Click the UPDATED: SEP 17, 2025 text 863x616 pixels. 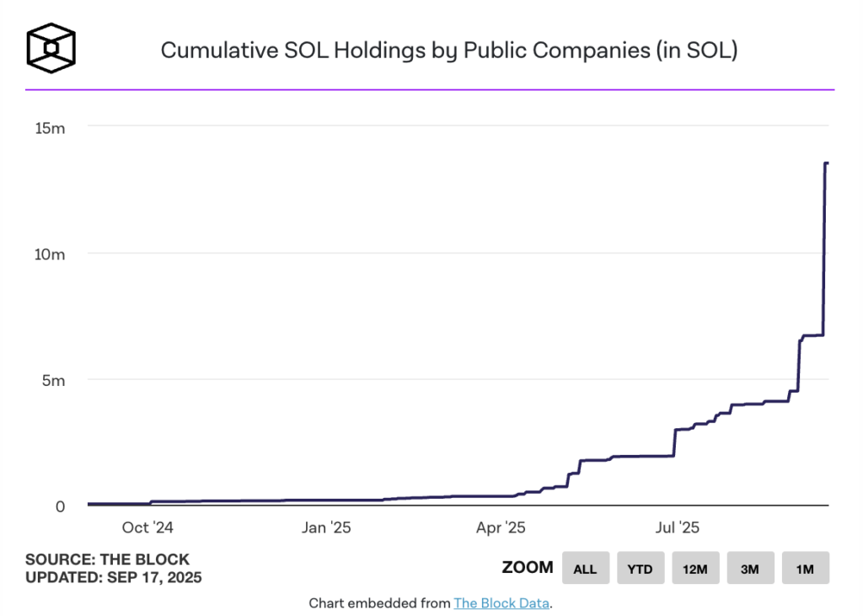point(114,577)
